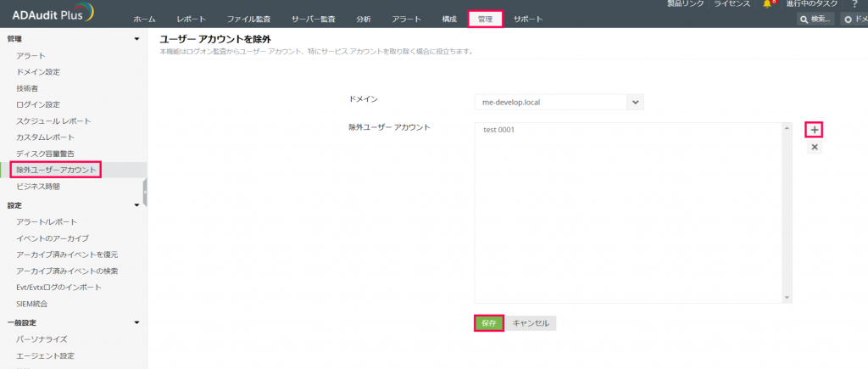
Task: Open ディスク容量警告 in the sidebar
Action: click(x=46, y=154)
